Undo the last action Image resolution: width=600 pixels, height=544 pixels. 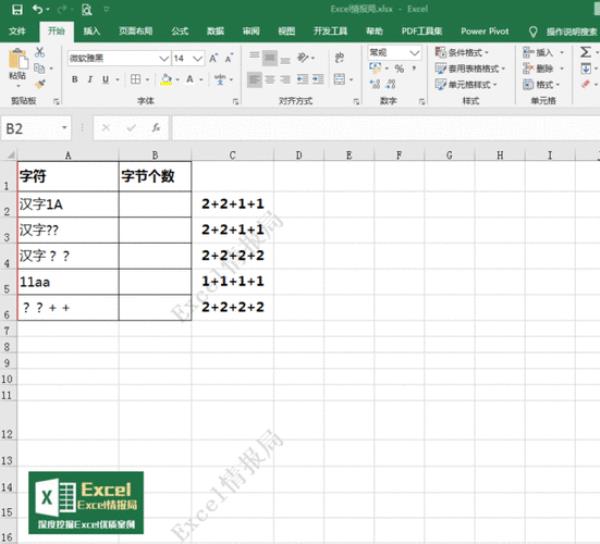coord(37,9)
